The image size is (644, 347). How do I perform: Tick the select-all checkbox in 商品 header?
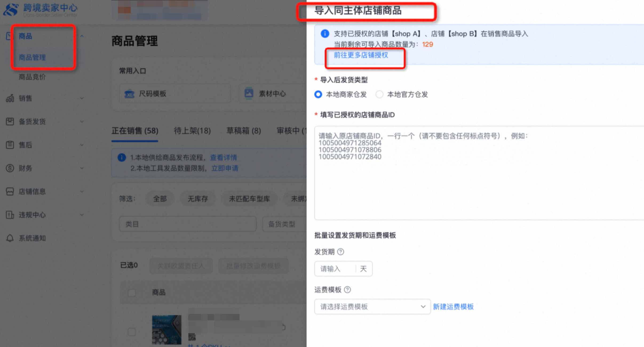point(132,293)
